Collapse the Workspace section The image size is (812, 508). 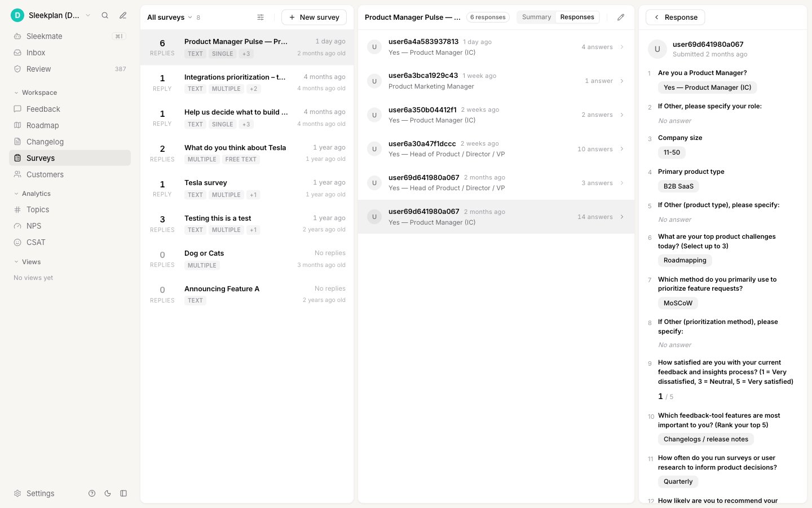pyautogui.click(x=35, y=93)
